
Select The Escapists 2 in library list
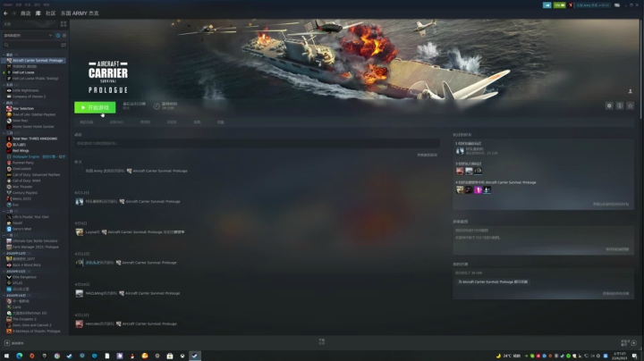(24, 319)
